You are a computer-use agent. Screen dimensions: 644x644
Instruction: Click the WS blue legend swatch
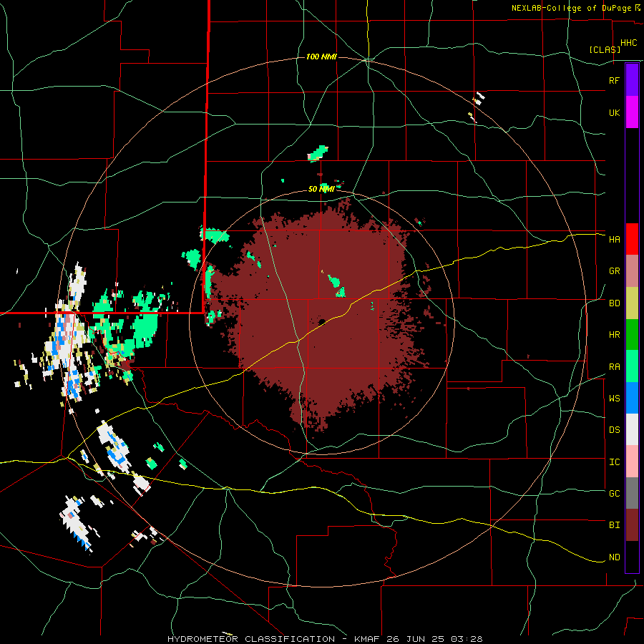click(632, 398)
